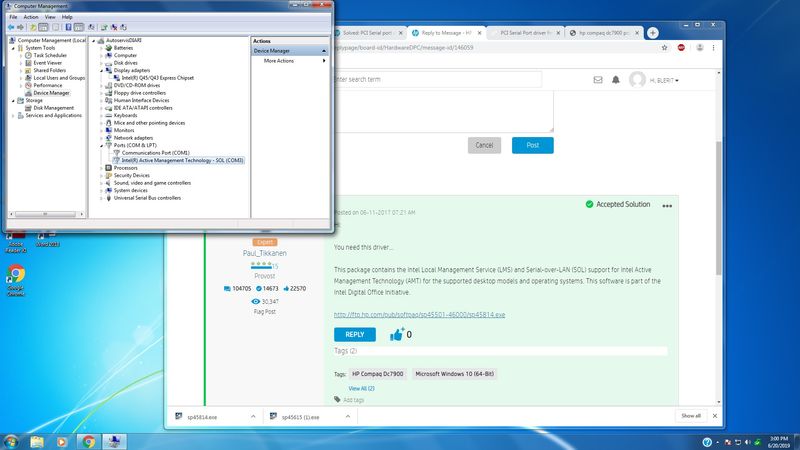
Task: Click the Windows Start orb
Action: coord(11,441)
